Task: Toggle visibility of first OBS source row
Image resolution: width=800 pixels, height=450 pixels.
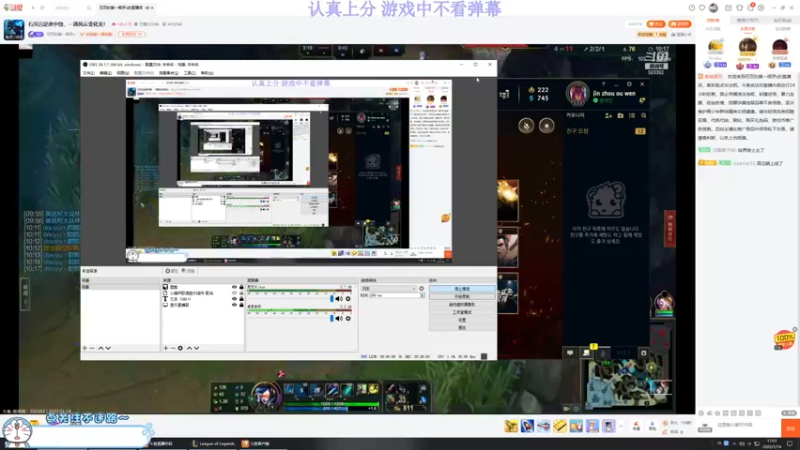Action: (x=234, y=287)
